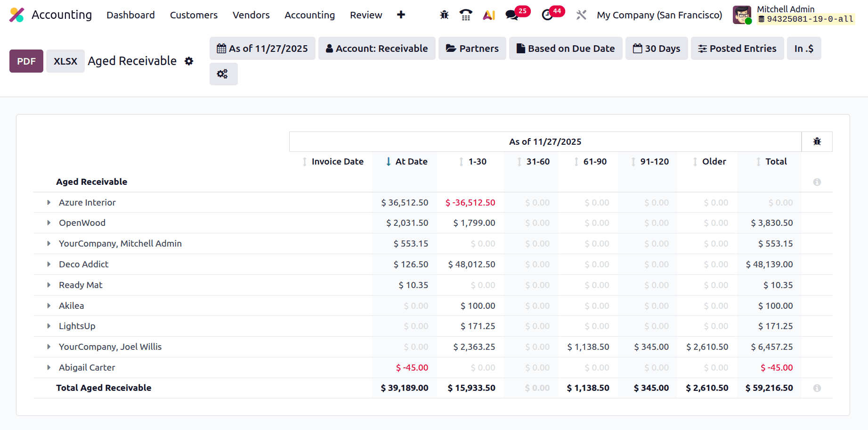Viewport: 868px width, 430px height.
Task: Click Deco Addict's $ 48,012.50 amount
Action: (471, 264)
